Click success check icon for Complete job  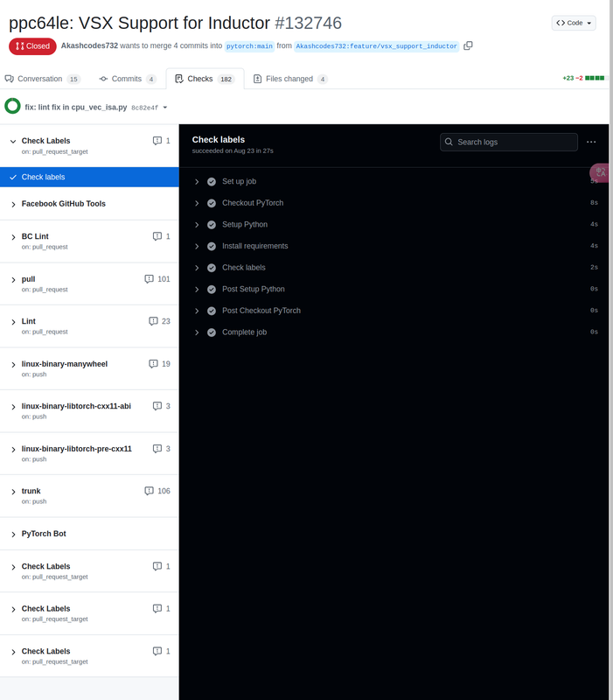212,332
